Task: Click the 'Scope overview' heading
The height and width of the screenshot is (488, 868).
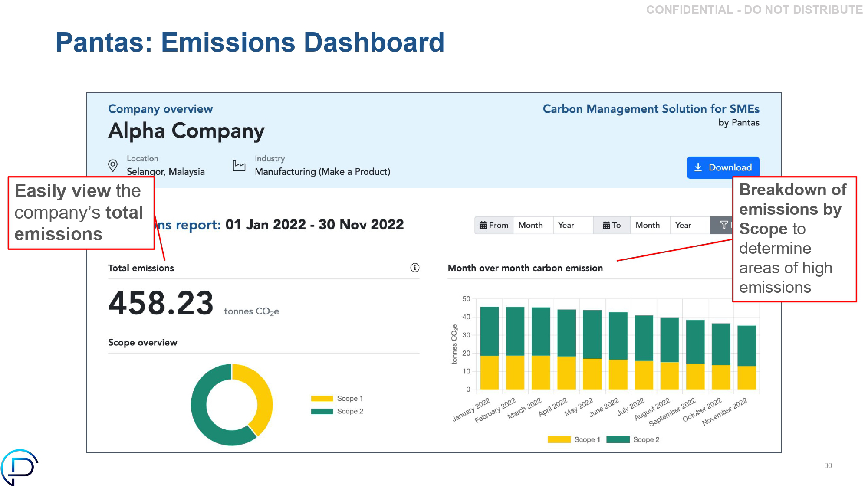Action: click(142, 342)
